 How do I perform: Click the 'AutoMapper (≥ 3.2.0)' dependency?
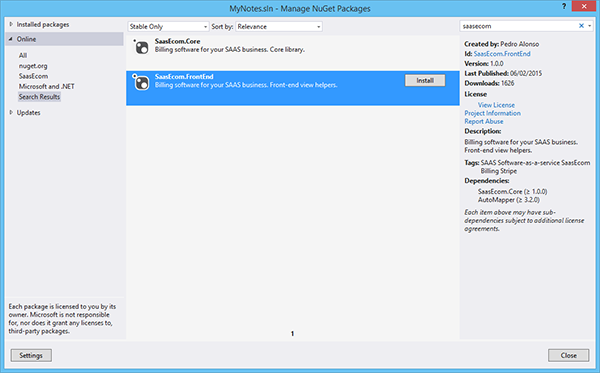tap(509, 200)
